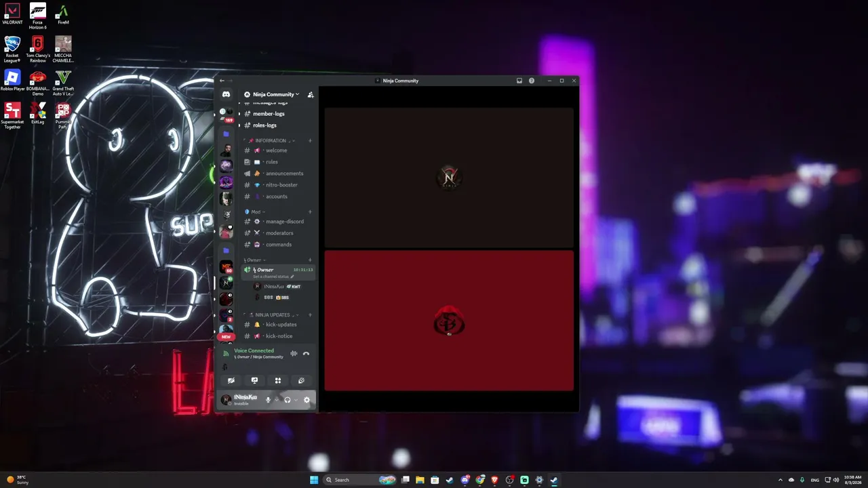Open the Discord help icon in title bar

(x=532, y=81)
